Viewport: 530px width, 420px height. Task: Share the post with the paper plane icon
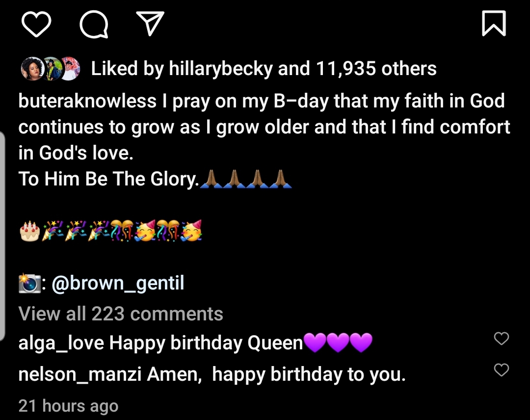tap(149, 25)
